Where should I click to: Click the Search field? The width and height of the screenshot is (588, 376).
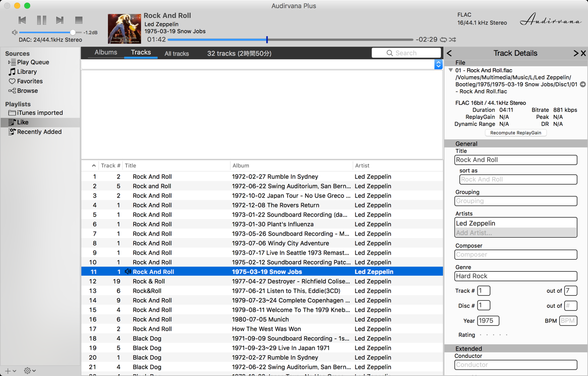(406, 53)
